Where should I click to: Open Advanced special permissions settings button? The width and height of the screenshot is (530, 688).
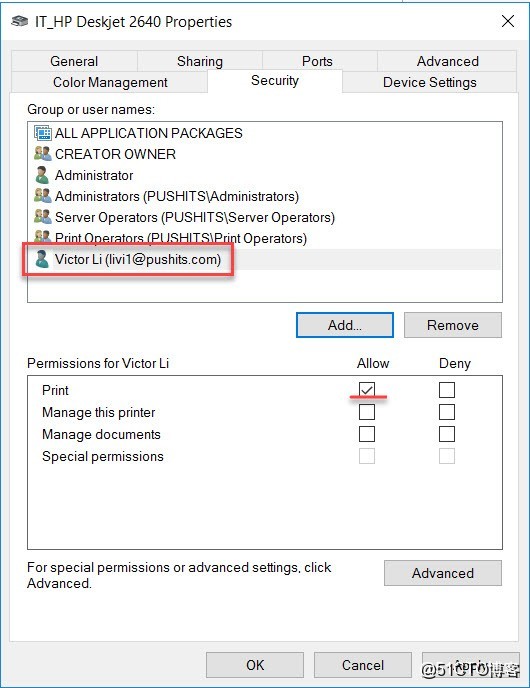click(x=443, y=573)
